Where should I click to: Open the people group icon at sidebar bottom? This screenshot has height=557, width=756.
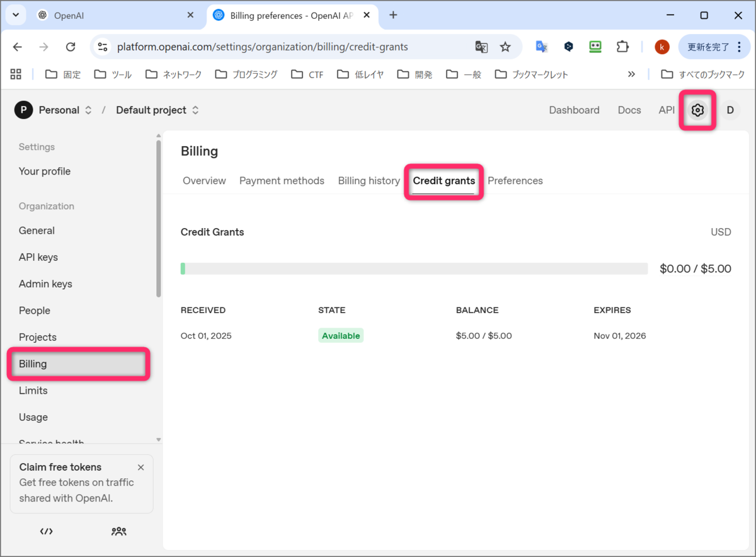click(118, 531)
